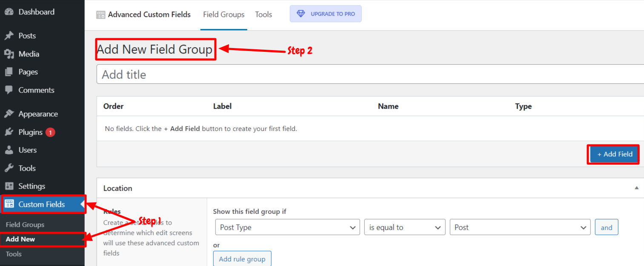
Task: Click the Users person icon
Action: (x=9, y=150)
